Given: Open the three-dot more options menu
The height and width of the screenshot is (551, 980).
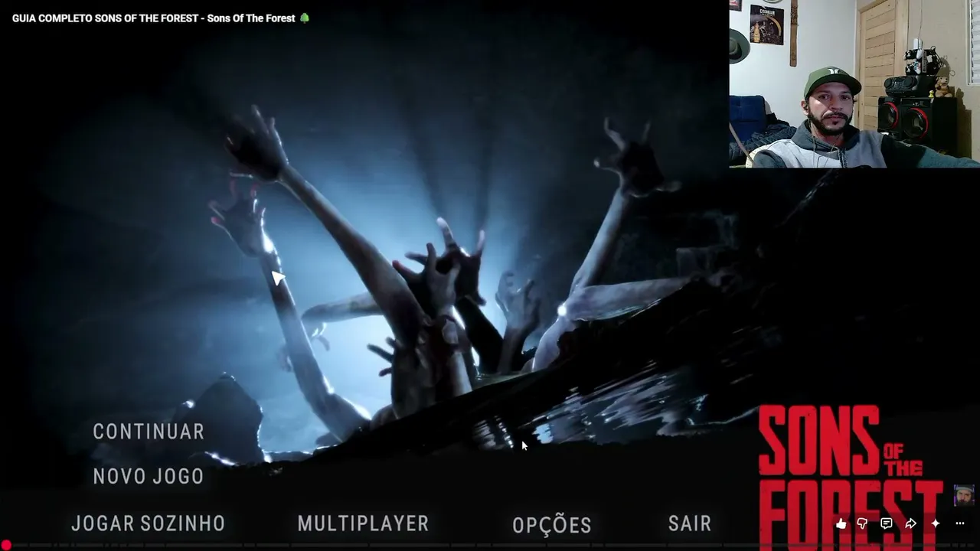Looking at the screenshot, I should coord(959,523).
